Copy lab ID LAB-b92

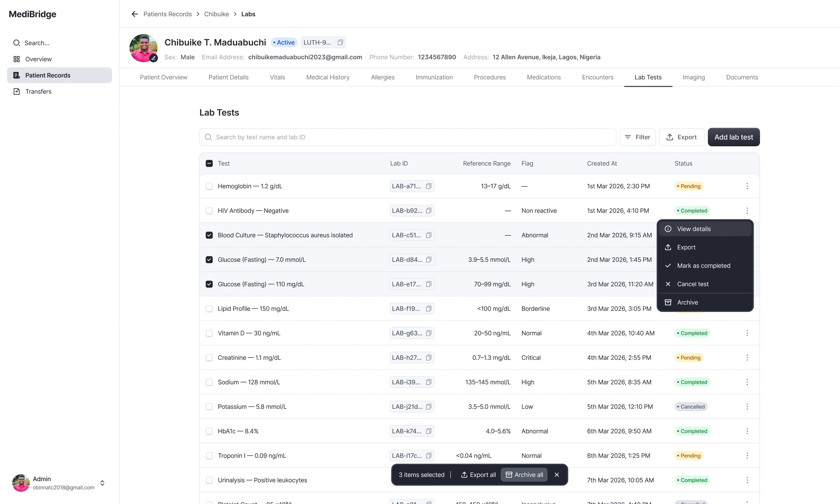pos(428,211)
